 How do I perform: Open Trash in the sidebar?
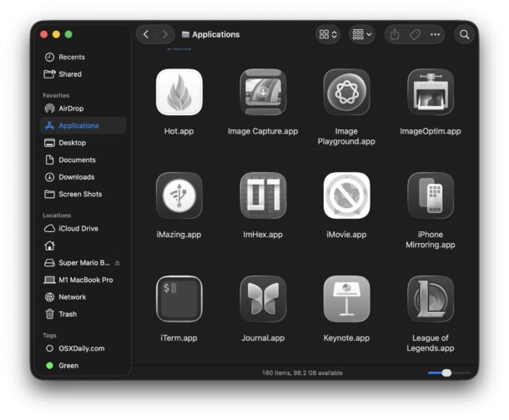(x=83, y=314)
